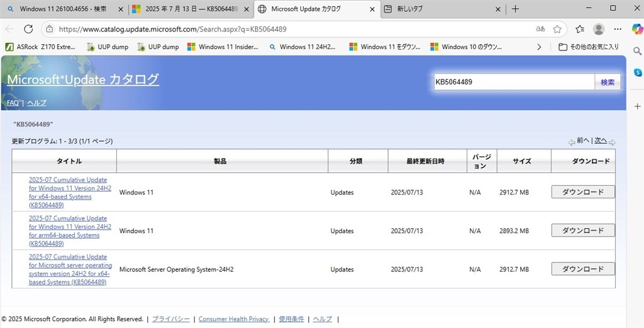Click the site info lock icon
This screenshot has width=644, height=328.
point(50,29)
